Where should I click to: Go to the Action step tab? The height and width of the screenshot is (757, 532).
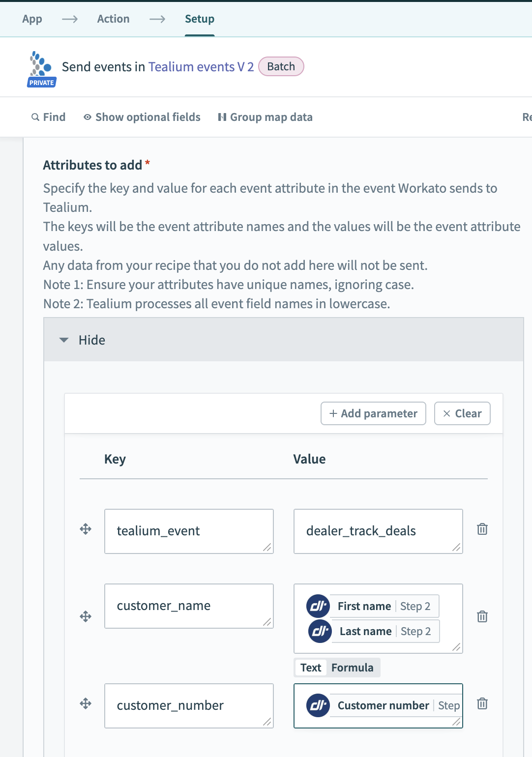(x=113, y=19)
